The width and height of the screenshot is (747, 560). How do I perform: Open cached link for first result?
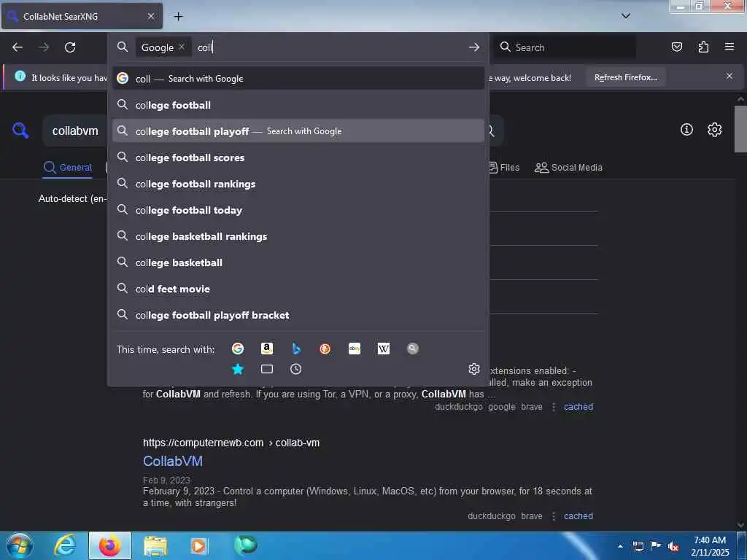pos(578,407)
